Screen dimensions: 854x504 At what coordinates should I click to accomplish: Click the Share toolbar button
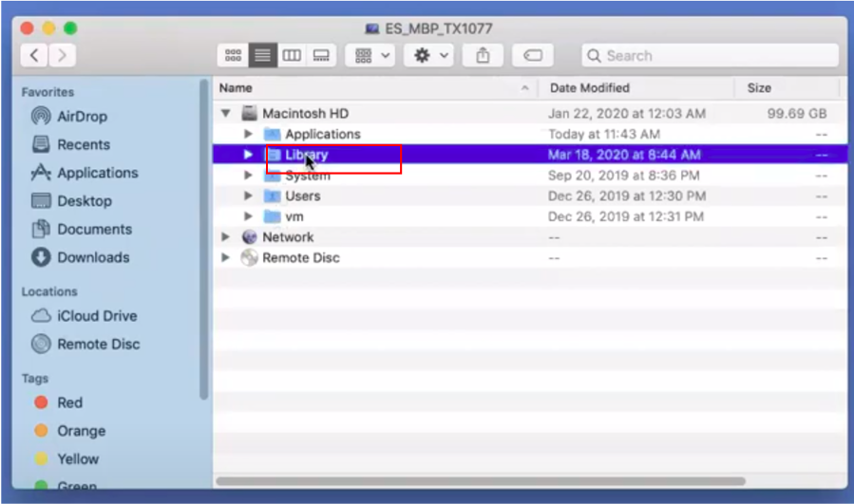click(x=483, y=55)
